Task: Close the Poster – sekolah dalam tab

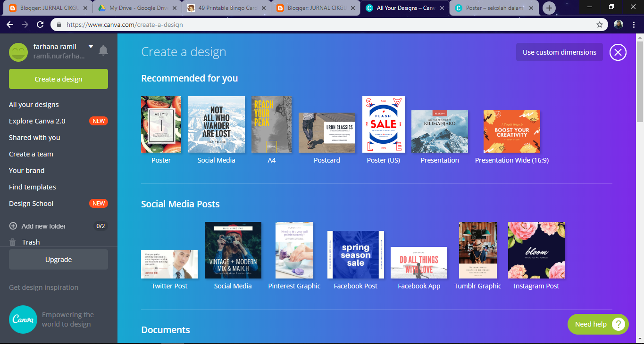Action: (531, 8)
